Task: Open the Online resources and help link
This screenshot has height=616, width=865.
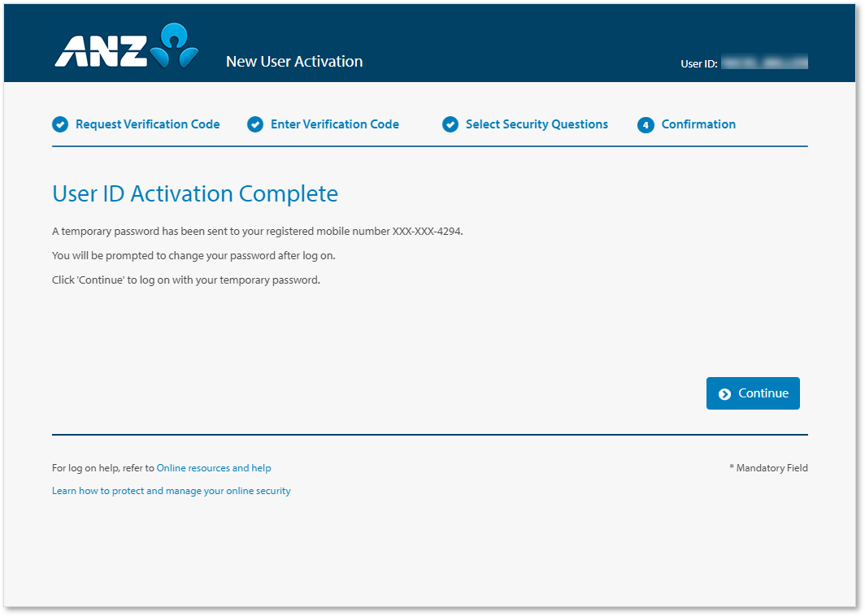Action: pyautogui.click(x=214, y=468)
